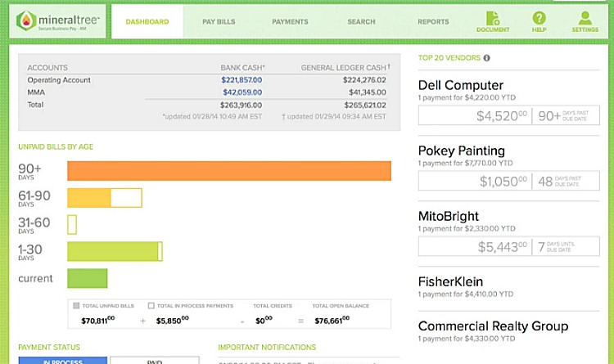Click the 7 days until due label

point(557,246)
